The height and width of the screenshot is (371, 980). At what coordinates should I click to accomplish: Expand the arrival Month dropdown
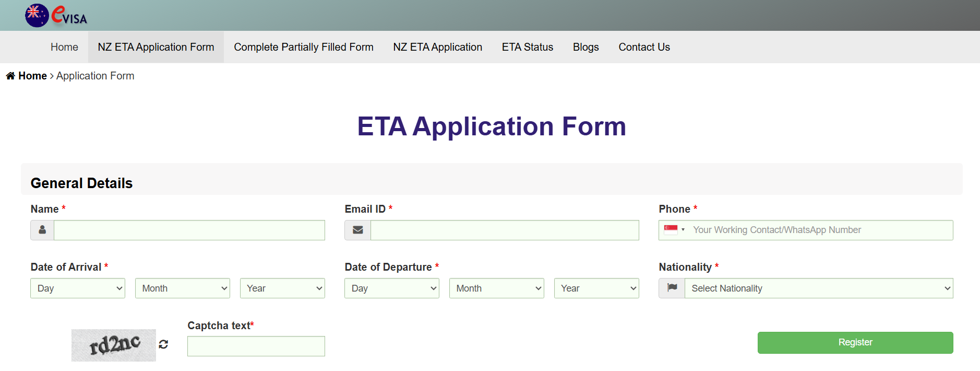pyautogui.click(x=183, y=288)
